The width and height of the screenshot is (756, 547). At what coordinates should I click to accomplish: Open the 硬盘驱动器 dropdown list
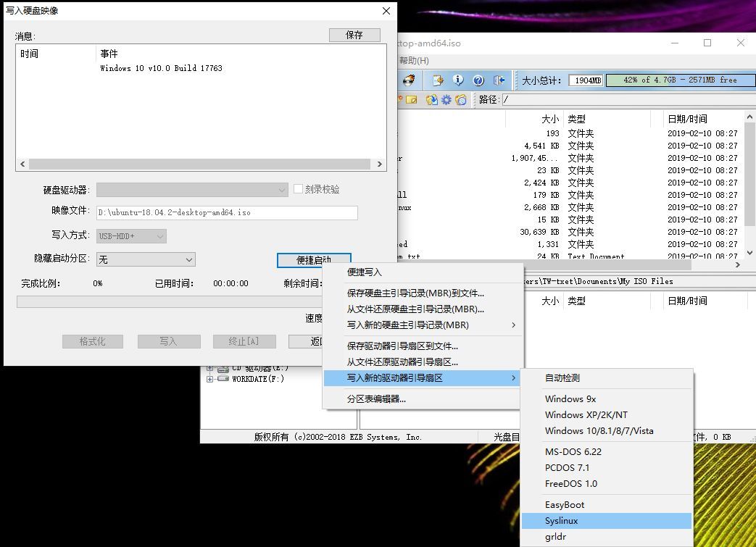[x=192, y=190]
